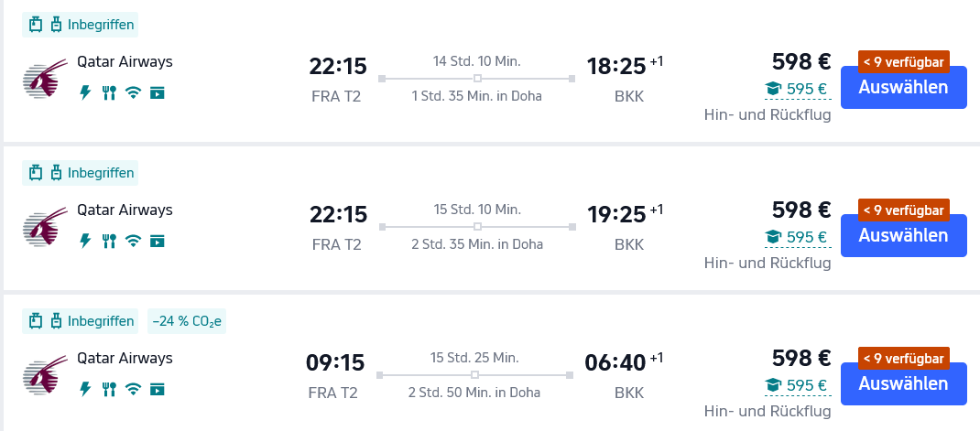Click the student hat icon on the 06:40 arrival flight
Image resolution: width=980 pixels, height=431 pixels.
[x=774, y=385]
